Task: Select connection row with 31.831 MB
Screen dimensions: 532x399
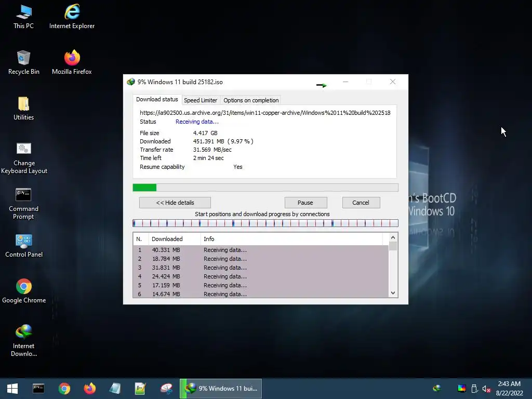Action: [x=261, y=268]
